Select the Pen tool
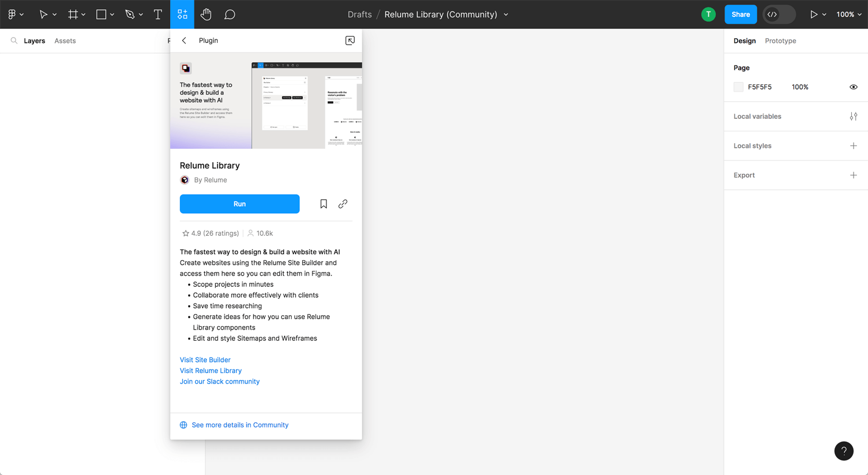868x475 pixels. click(x=130, y=14)
